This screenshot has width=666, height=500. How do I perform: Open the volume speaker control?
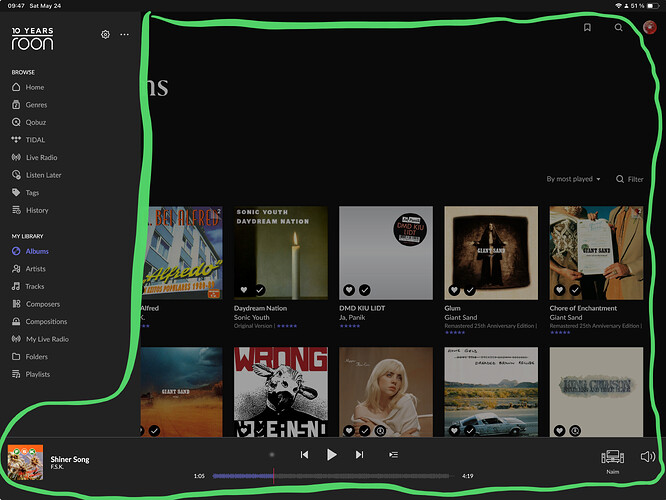[x=648, y=457]
